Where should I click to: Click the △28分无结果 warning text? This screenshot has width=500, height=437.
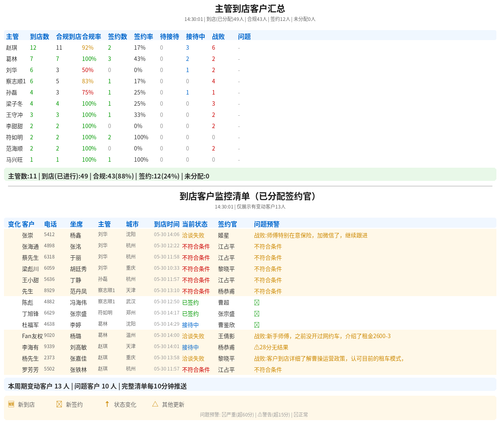tap(271, 347)
